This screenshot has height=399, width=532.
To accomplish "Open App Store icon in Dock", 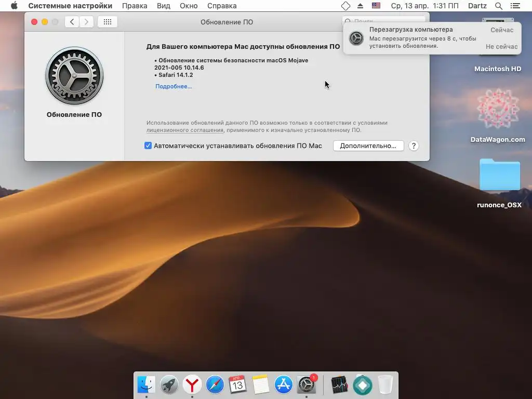I will [x=283, y=384].
